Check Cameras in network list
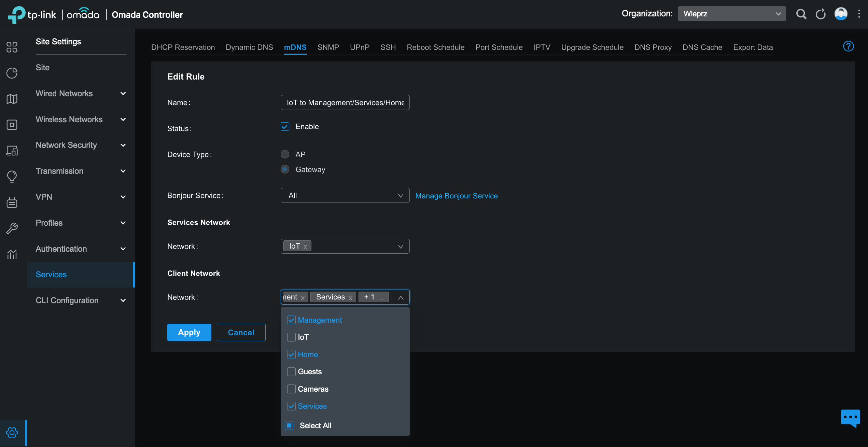The width and height of the screenshot is (868, 447). [291, 389]
